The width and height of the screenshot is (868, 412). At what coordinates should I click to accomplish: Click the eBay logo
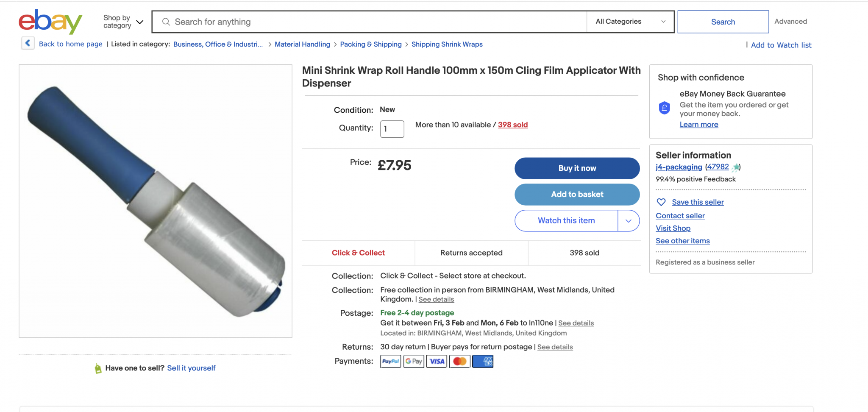point(50,22)
